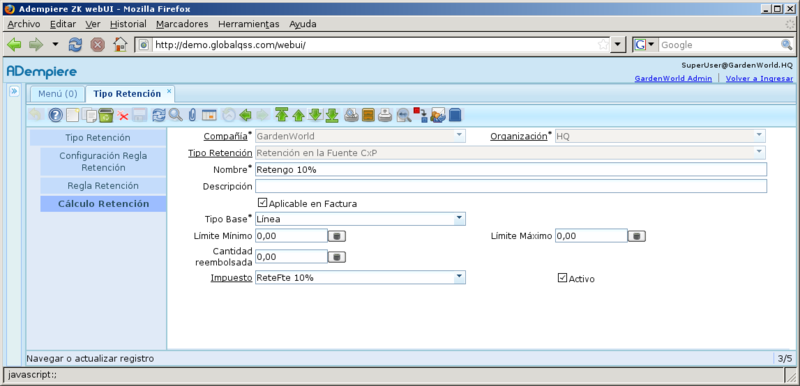Open Find with the magnifying glass icon
Viewport: 800px width, 386px height.
coord(176,115)
